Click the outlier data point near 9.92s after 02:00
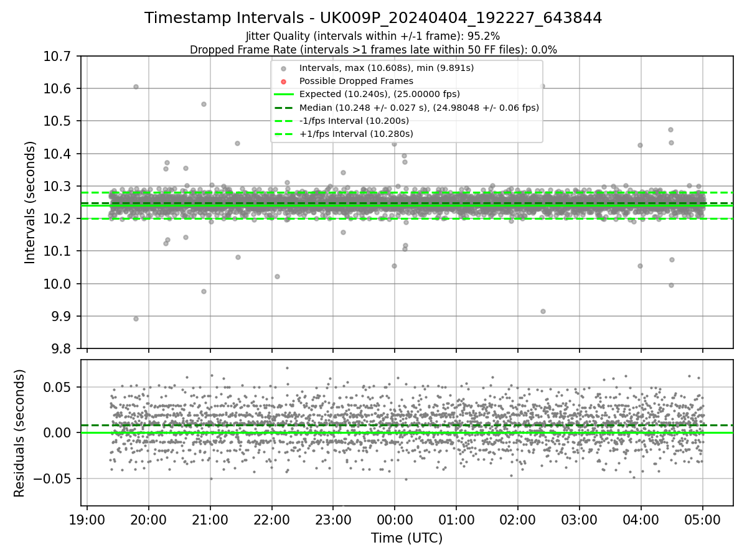747x560 pixels. (x=543, y=311)
